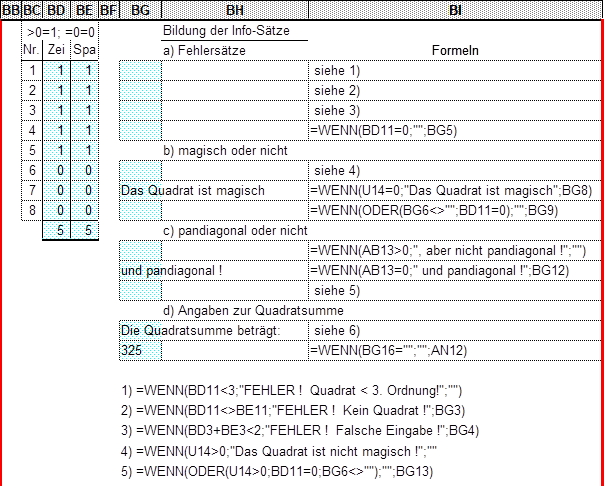
Task: Click the '=WENN(BD11=0;"";BG5)' formula text
Action: [x=383, y=130]
